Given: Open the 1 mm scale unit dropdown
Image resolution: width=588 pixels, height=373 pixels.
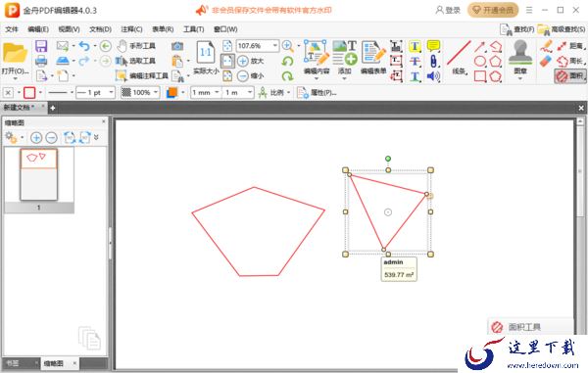Looking at the screenshot, I should (x=217, y=92).
